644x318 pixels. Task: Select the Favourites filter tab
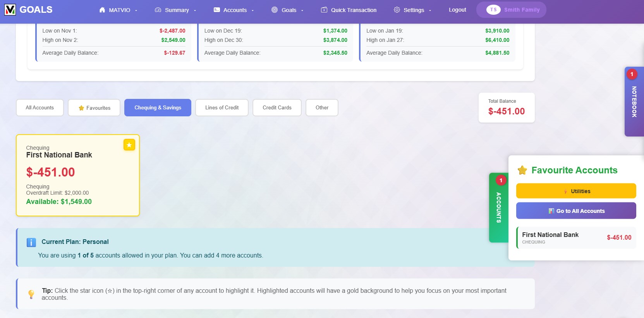click(x=94, y=108)
